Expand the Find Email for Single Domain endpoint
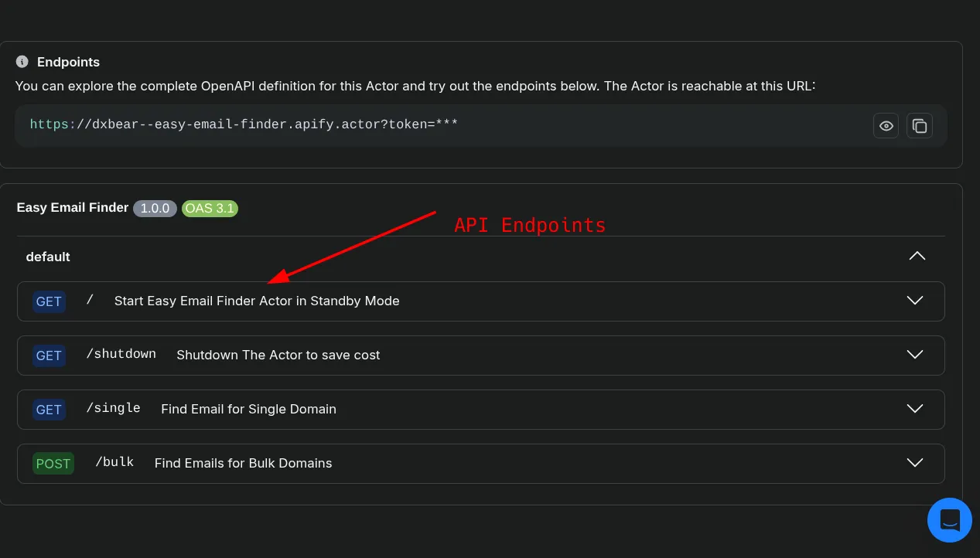 click(x=914, y=409)
